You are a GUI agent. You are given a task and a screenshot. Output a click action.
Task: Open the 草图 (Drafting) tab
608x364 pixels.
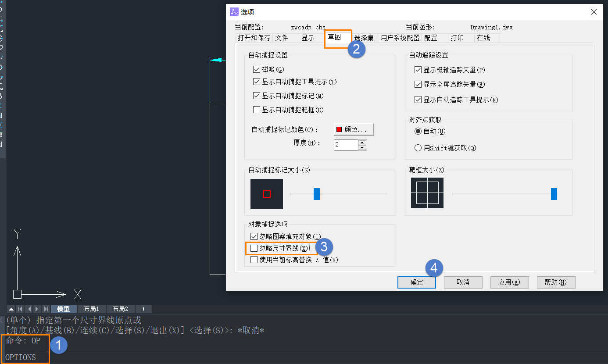tap(338, 38)
